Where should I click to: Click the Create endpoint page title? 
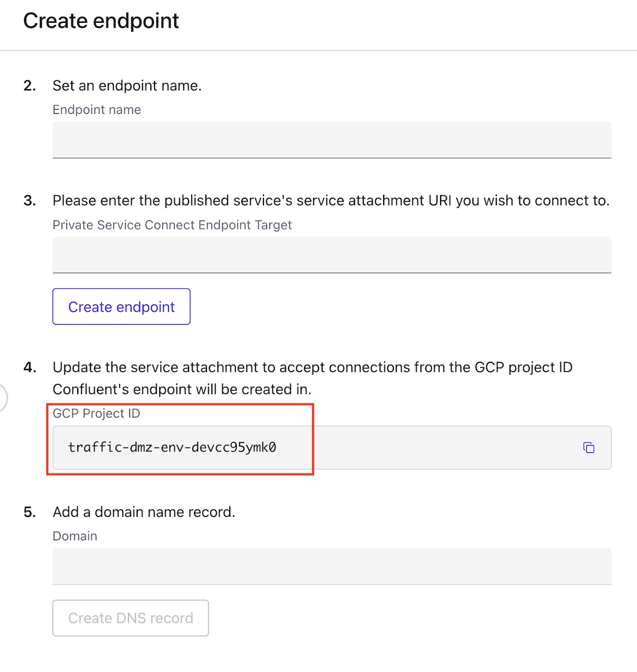click(101, 20)
